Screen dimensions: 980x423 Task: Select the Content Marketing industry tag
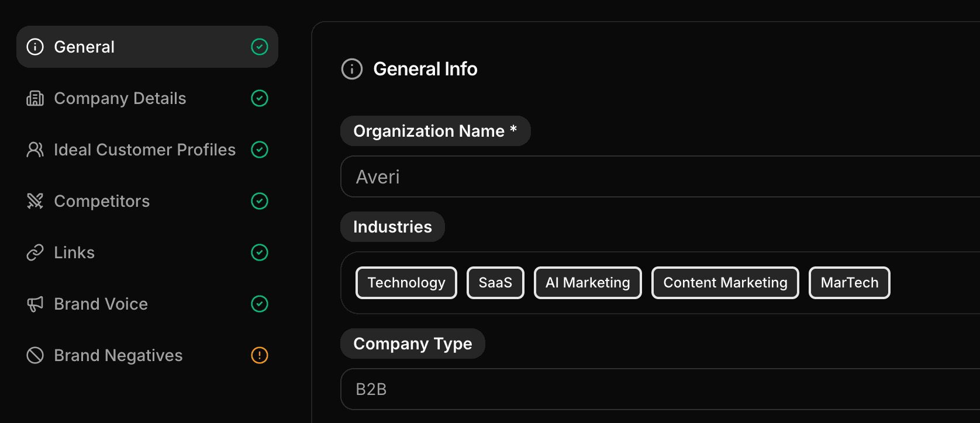point(725,283)
